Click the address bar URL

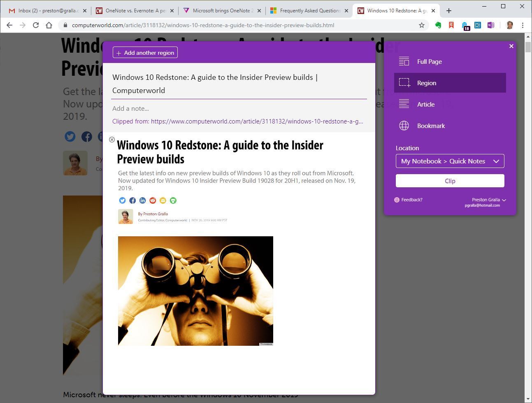pos(203,25)
